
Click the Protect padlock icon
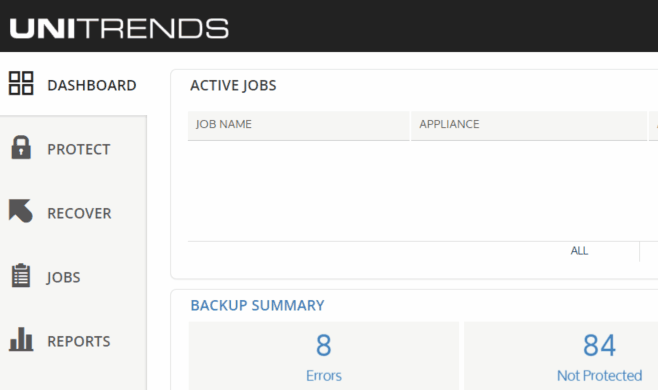click(21, 147)
